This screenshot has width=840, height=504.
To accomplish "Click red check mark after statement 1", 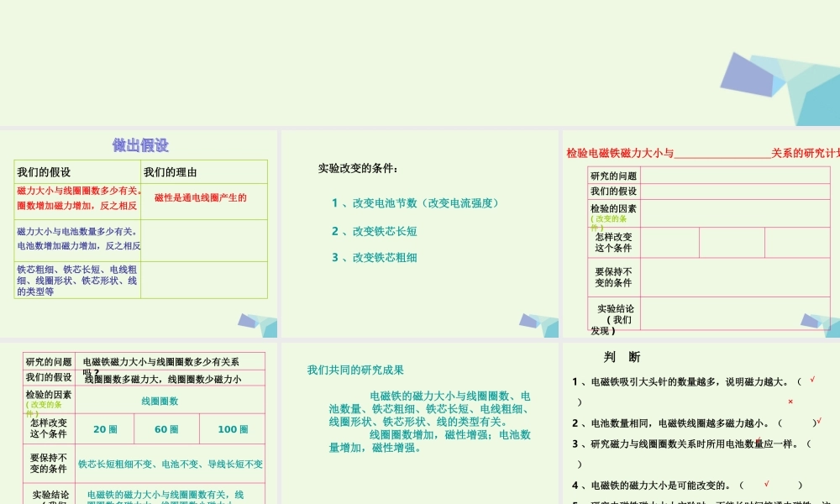I will (812, 379).
